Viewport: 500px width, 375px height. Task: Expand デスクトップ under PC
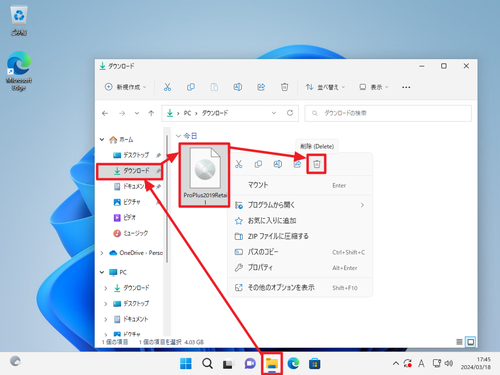pos(106,304)
